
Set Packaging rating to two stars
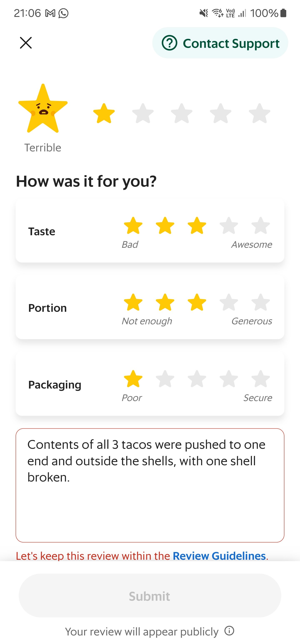165,379
